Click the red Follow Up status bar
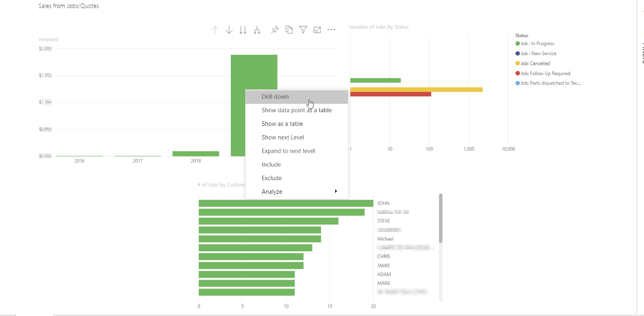 pos(390,94)
